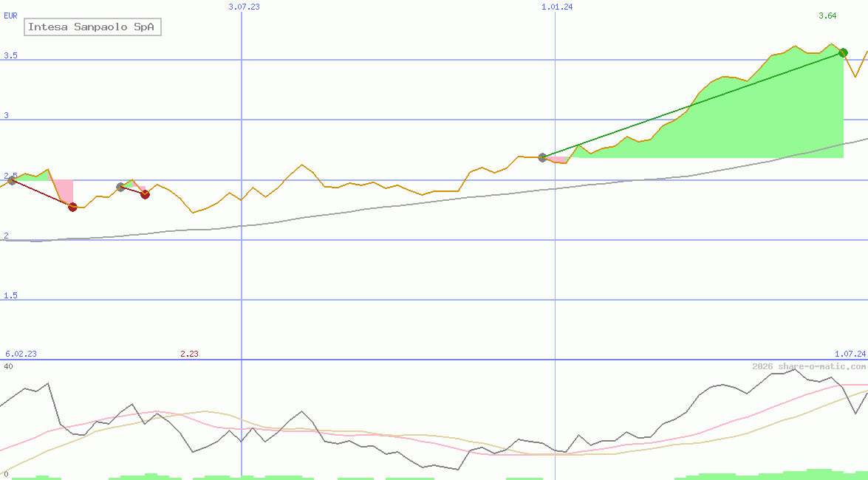
Task: Click the 3.5 price axis label
Action: click(x=10, y=56)
